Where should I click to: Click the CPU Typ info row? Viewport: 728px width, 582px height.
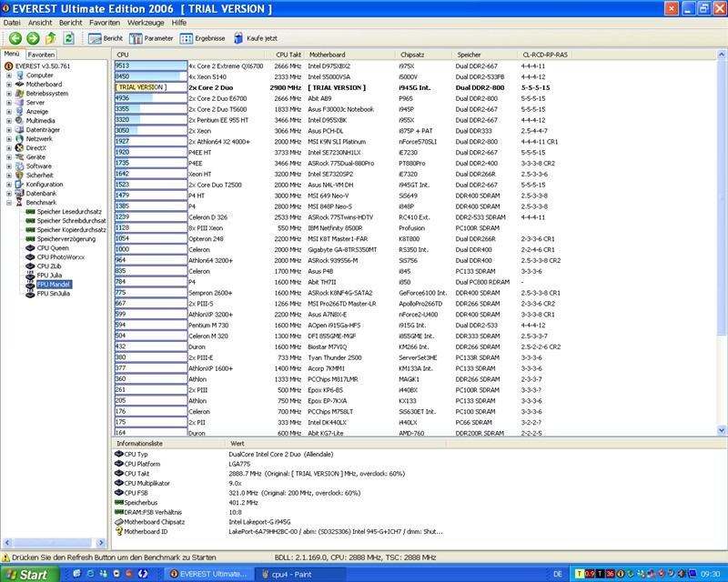[278, 455]
